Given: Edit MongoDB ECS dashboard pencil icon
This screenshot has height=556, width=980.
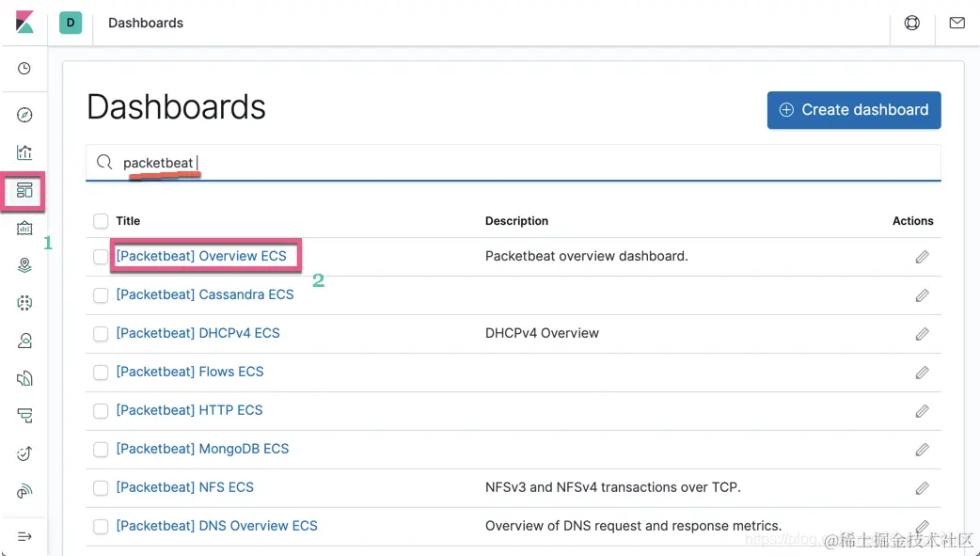Looking at the screenshot, I should (x=922, y=450).
